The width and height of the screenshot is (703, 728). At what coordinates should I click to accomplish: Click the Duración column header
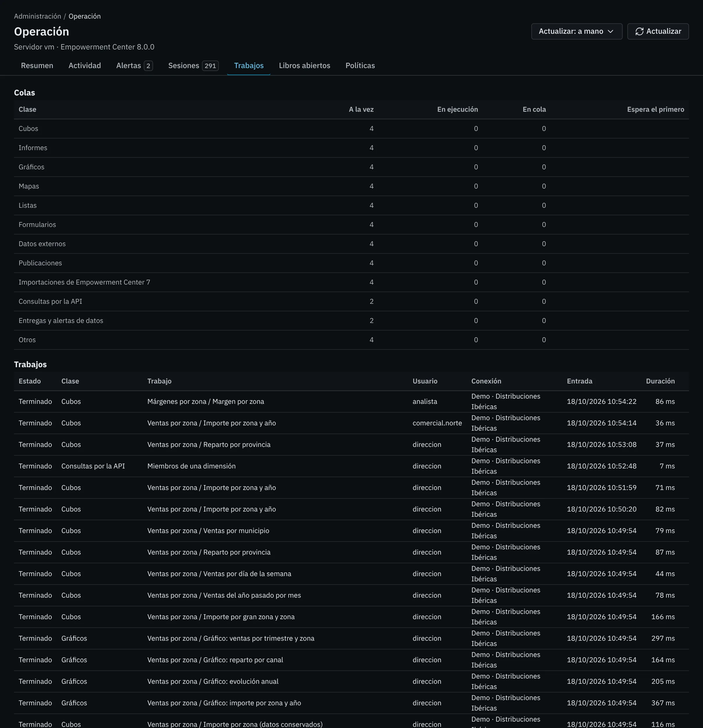click(x=660, y=381)
